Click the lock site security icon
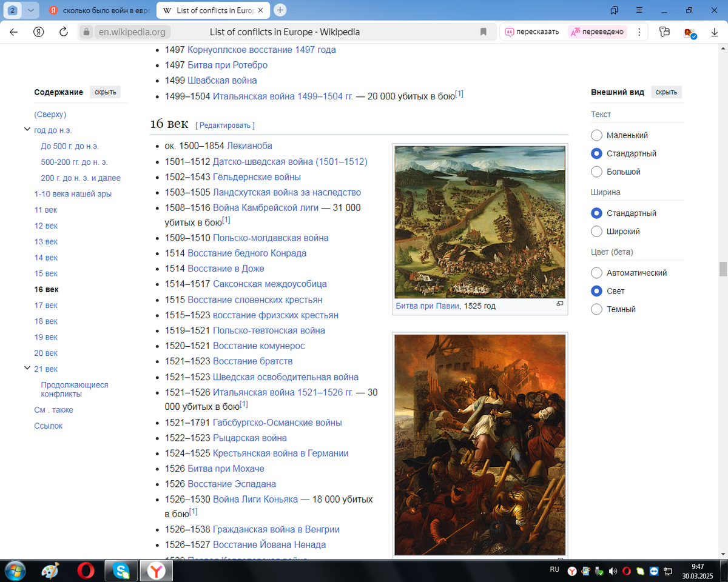 (x=86, y=32)
